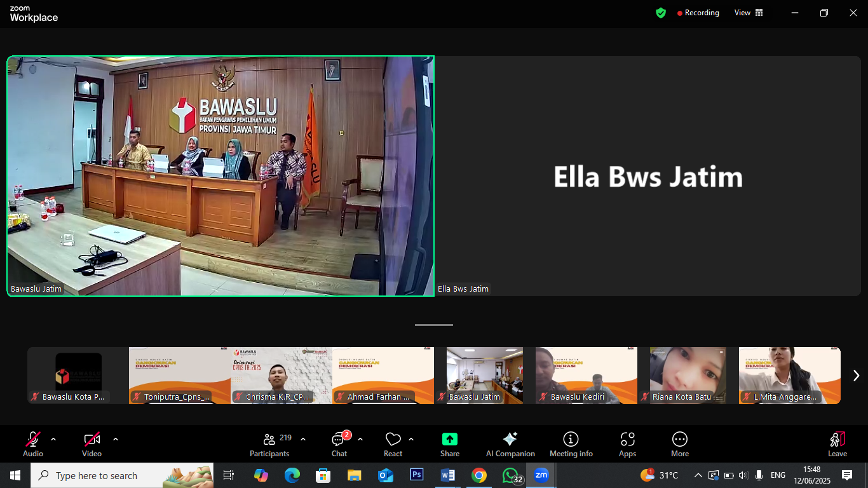868x488 pixels.
Task: Open network settings from the system tray
Action: pos(714,475)
